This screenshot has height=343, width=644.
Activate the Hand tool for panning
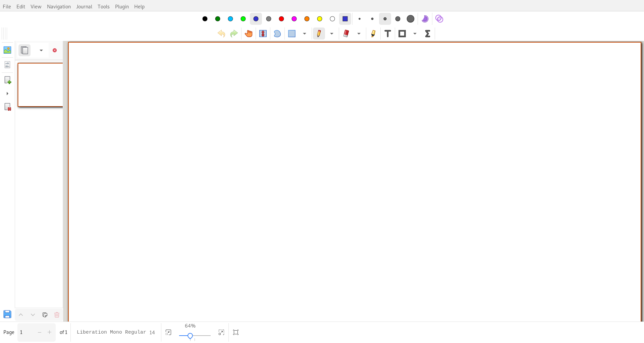[x=248, y=34]
